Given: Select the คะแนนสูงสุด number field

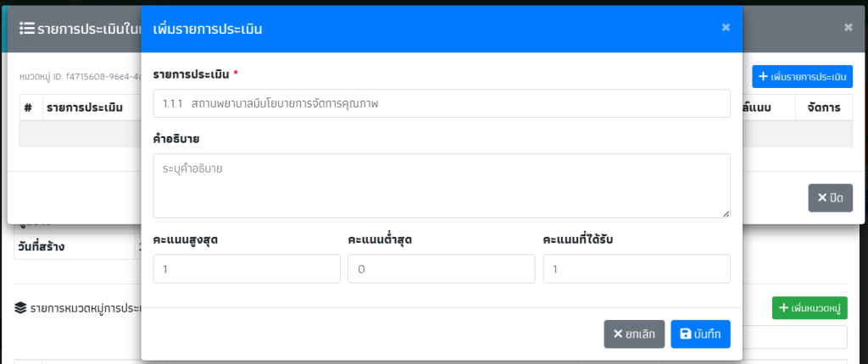Looking at the screenshot, I should [247, 269].
